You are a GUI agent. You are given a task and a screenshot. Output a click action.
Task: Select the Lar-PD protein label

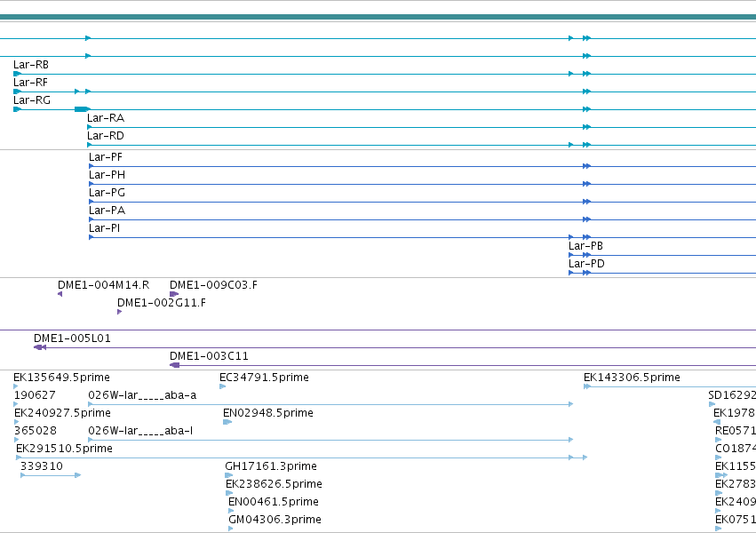tap(587, 264)
